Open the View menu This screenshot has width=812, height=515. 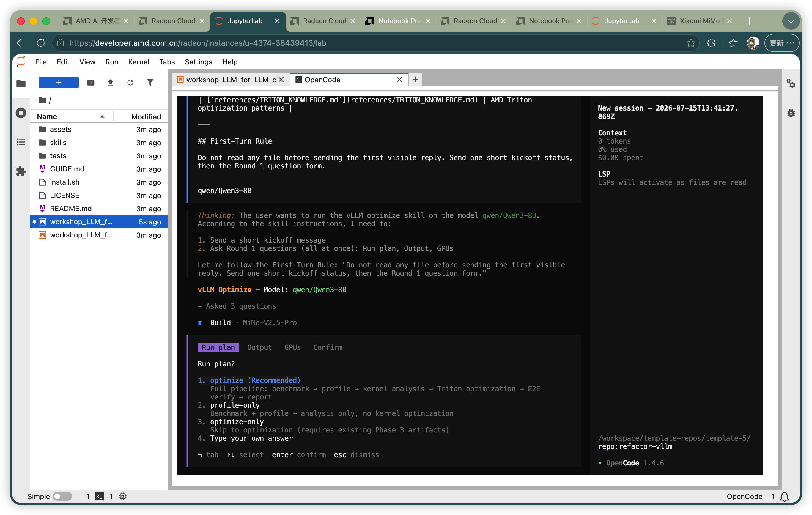point(87,62)
